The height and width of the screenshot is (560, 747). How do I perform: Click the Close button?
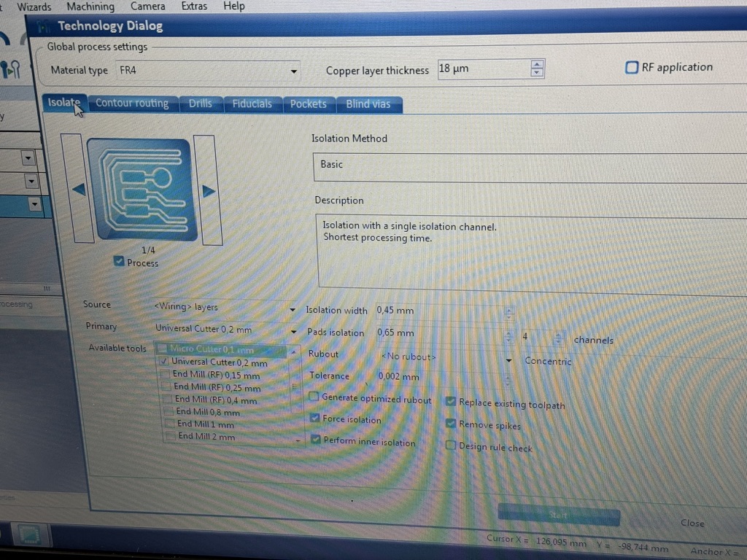coord(692,522)
